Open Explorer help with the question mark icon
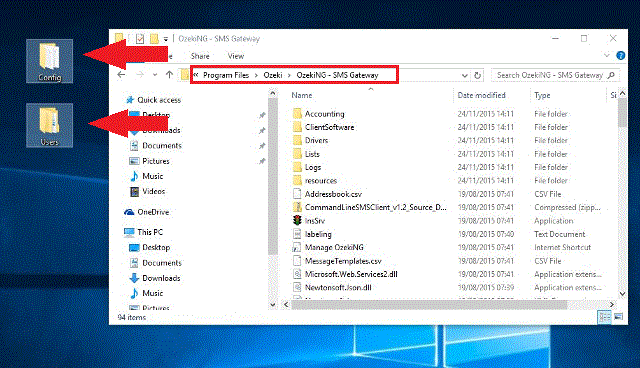The height and width of the screenshot is (368, 640). (x=620, y=55)
